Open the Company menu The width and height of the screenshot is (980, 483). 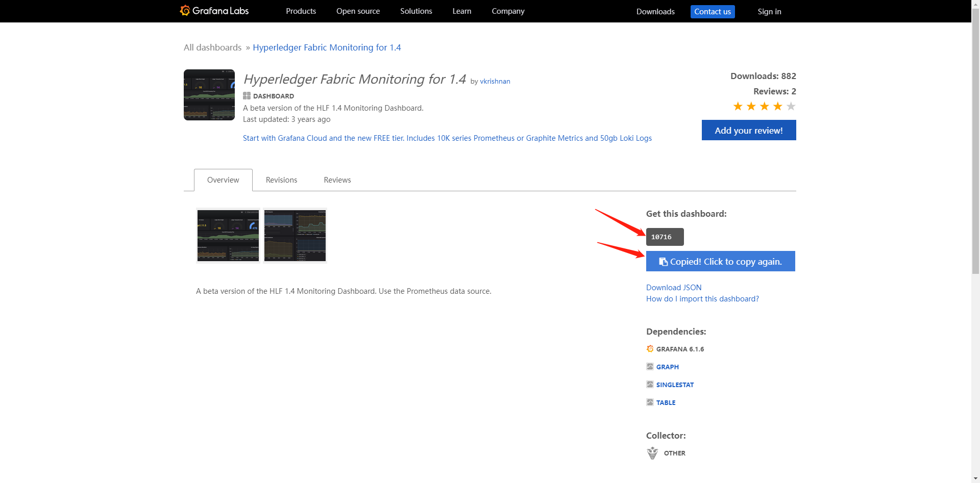pos(508,11)
